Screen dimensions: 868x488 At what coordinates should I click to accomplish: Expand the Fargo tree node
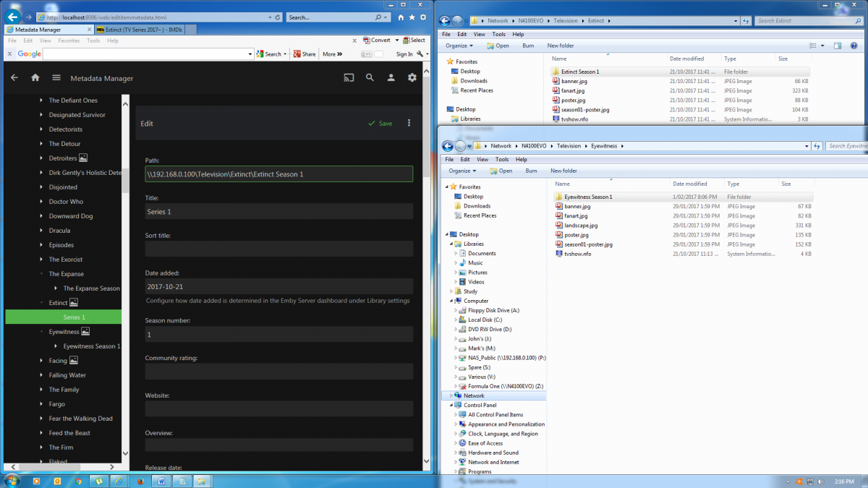(x=41, y=404)
